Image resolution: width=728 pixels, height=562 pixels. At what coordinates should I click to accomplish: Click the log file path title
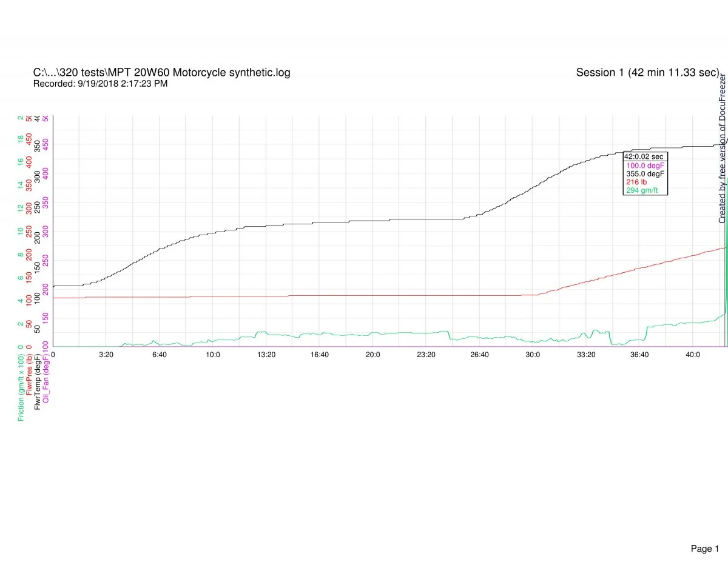[161, 73]
